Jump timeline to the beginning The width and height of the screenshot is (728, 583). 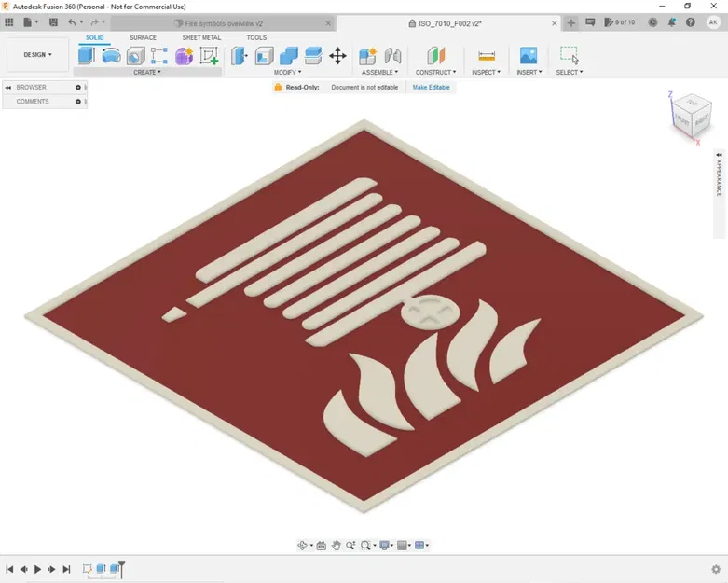[9, 569]
